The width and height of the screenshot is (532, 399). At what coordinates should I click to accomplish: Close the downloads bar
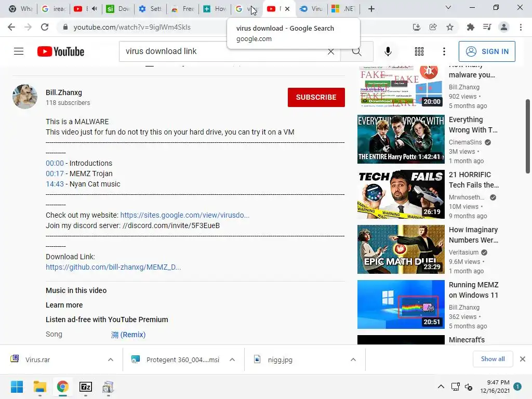(x=523, y=359)
